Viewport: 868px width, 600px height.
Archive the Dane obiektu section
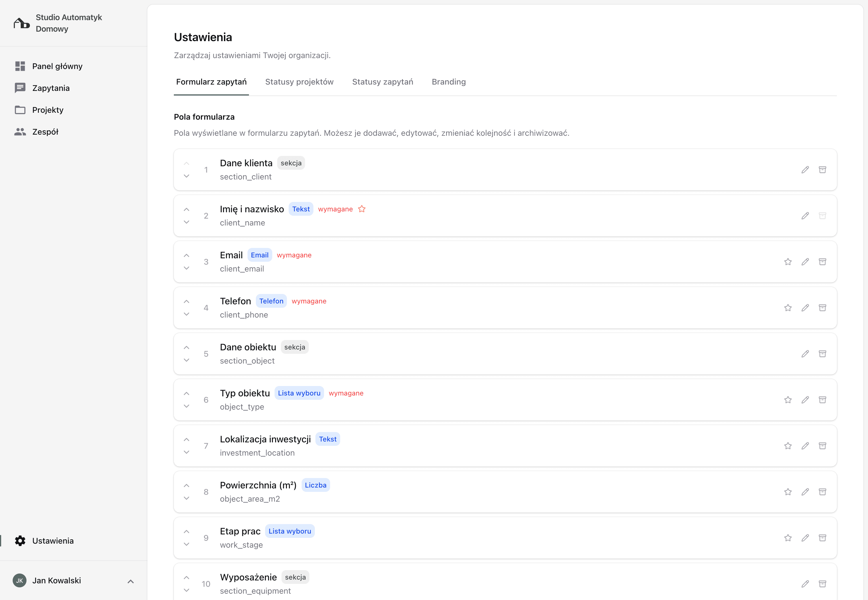pyautogui.click(x=822, y=354)
